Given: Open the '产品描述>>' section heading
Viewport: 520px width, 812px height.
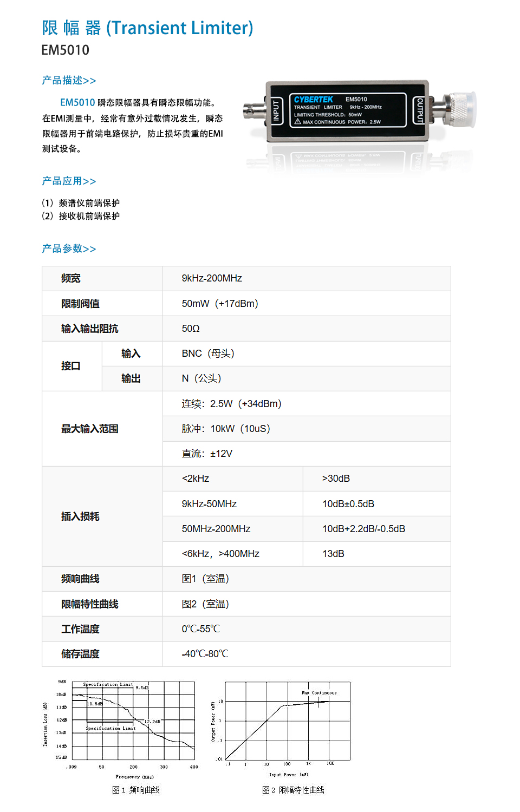Looking at the screenshot, I should [x=69, y=81].
